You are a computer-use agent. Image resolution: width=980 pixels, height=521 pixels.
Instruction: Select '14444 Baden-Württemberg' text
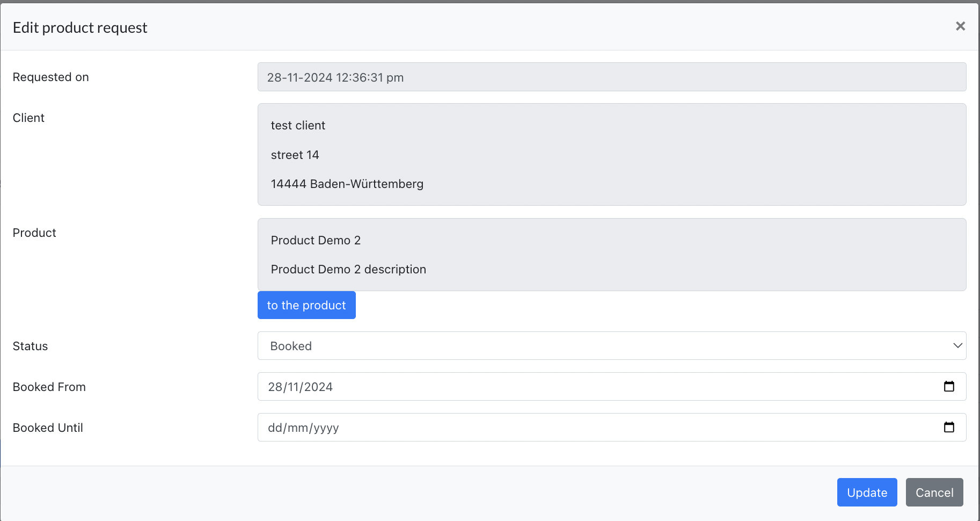[347, 184]
